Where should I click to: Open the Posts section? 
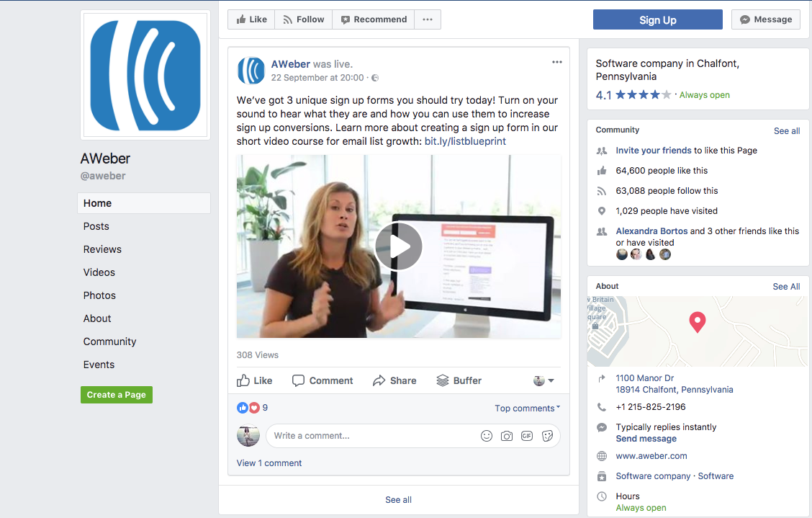coord(96,227)
